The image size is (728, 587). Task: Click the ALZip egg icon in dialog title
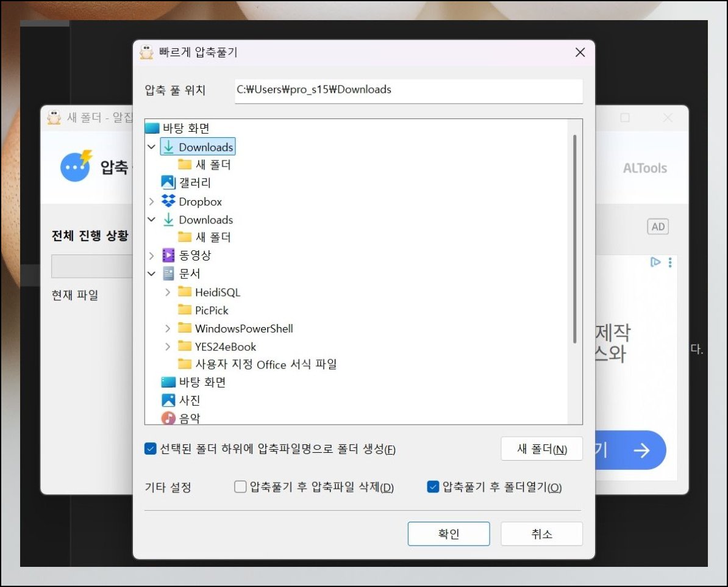pyautogui.click(x=147, y=52)
